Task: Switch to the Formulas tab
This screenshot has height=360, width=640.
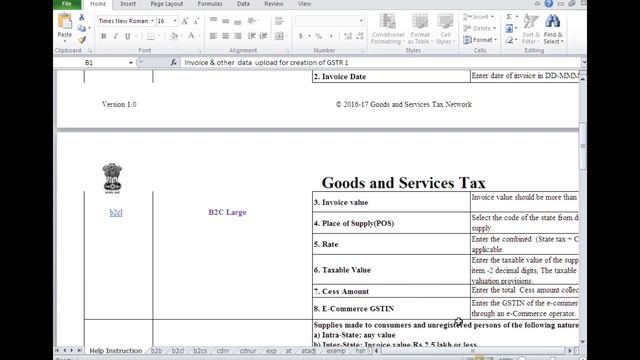Action: (210, 4)
